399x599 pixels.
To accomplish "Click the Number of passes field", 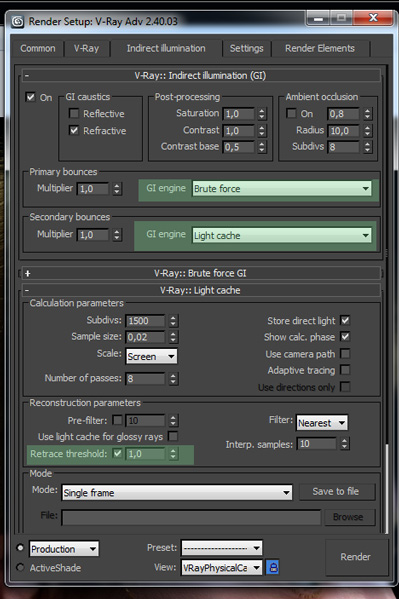I will pos(146,379).
